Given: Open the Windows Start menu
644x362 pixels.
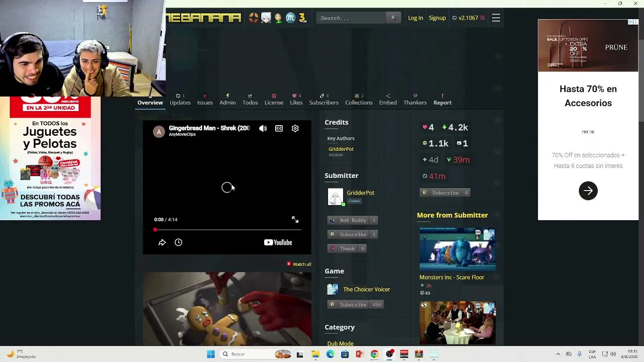Looking at the screenshot, I should point(211,354).
